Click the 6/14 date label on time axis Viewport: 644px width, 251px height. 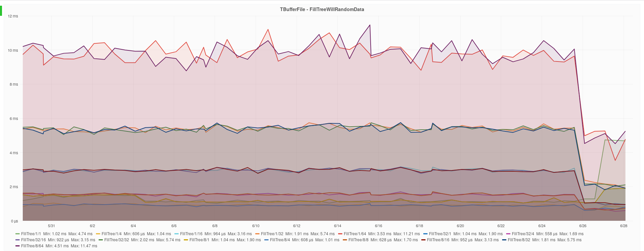coord(337,226)
